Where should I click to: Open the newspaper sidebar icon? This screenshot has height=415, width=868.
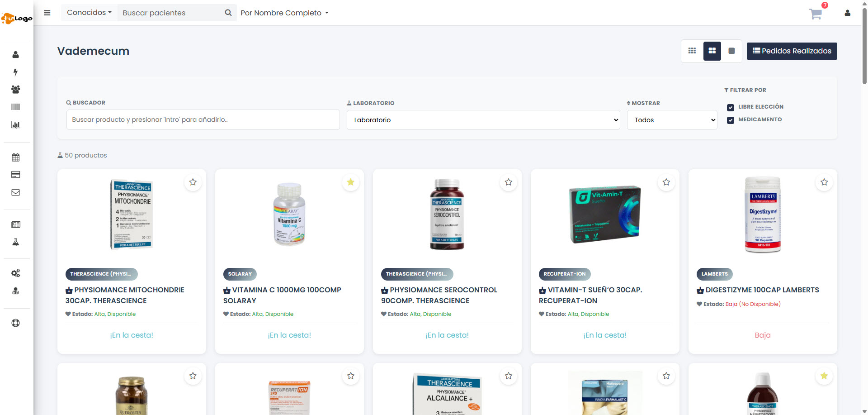pos(16,224)
